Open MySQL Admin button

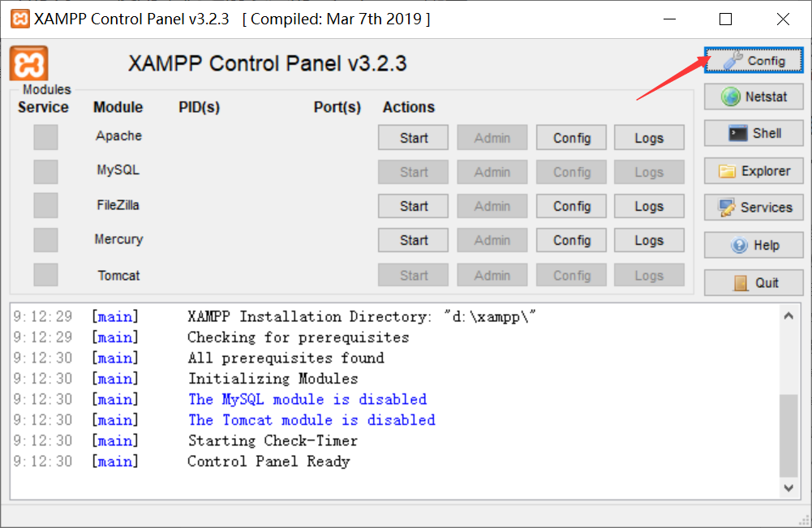point(492,172)
